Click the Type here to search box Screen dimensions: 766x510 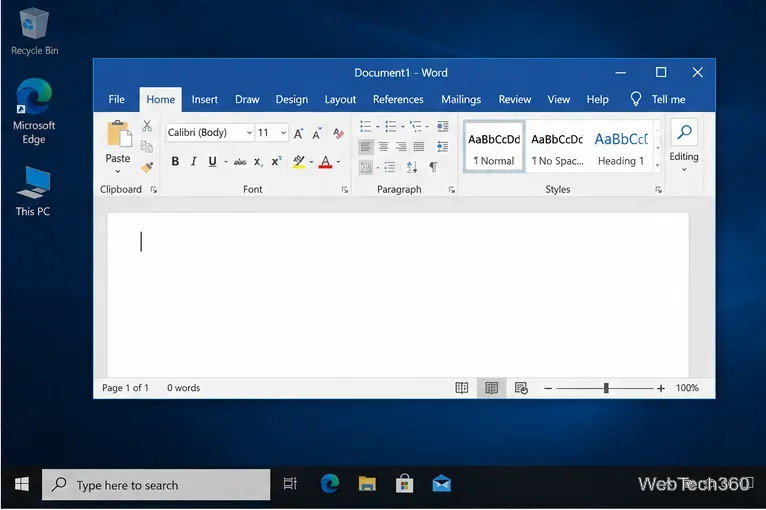[x=156, y=485]
